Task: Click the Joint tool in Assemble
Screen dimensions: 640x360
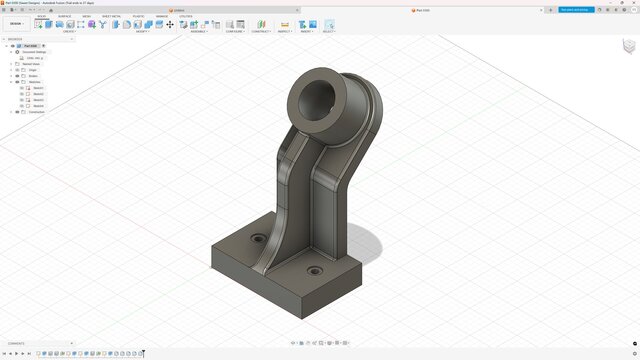Action: click(194, 24)
